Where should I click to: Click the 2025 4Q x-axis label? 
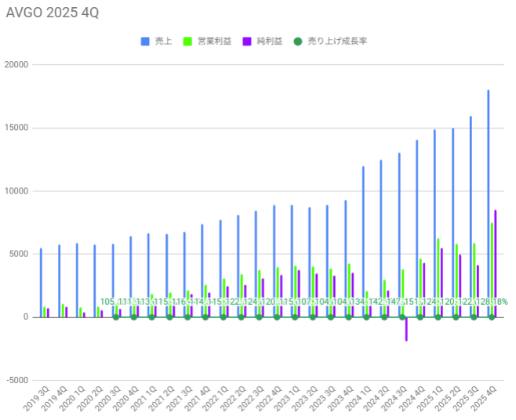click(x=484, y=399)
